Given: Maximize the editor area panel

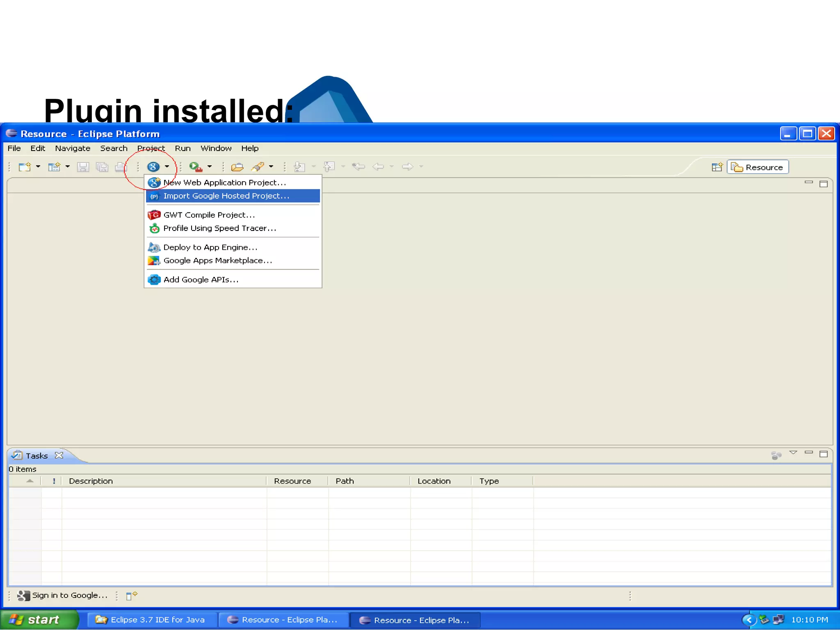Looking at the screenshot, I should coord(823,184).
